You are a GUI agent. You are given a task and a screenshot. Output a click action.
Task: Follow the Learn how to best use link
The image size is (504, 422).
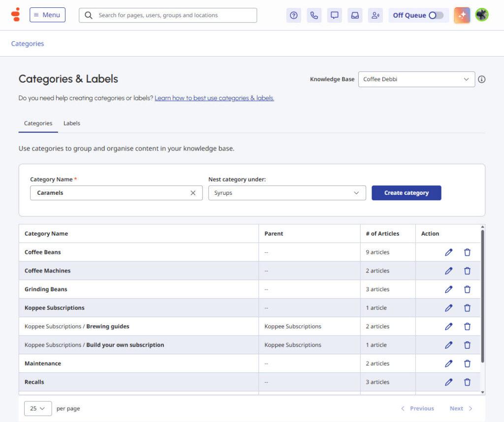click(x=214, y=98)
